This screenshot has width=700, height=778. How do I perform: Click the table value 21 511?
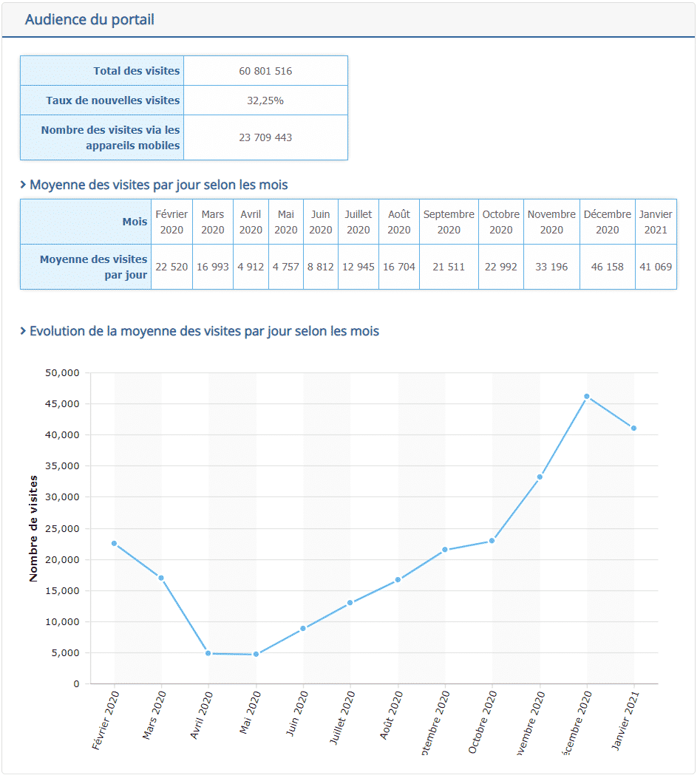click(449, 267)
